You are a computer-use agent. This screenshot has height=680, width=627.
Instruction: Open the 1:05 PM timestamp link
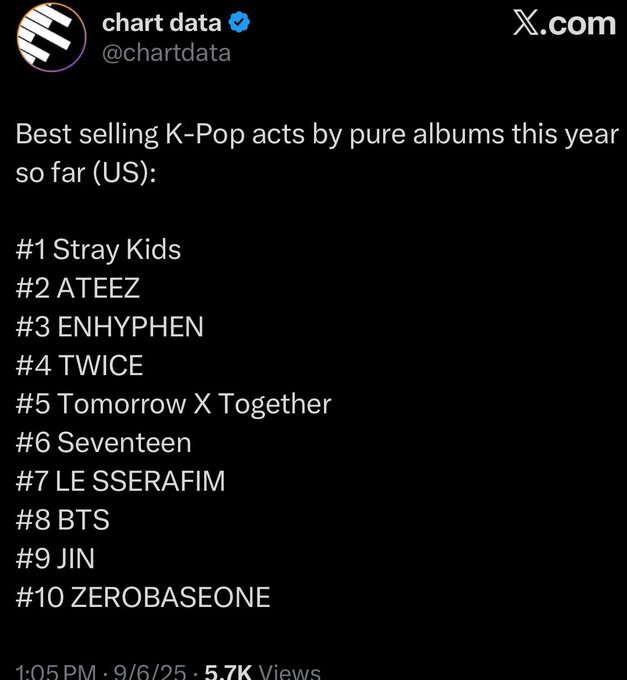[x=56, y=672]
